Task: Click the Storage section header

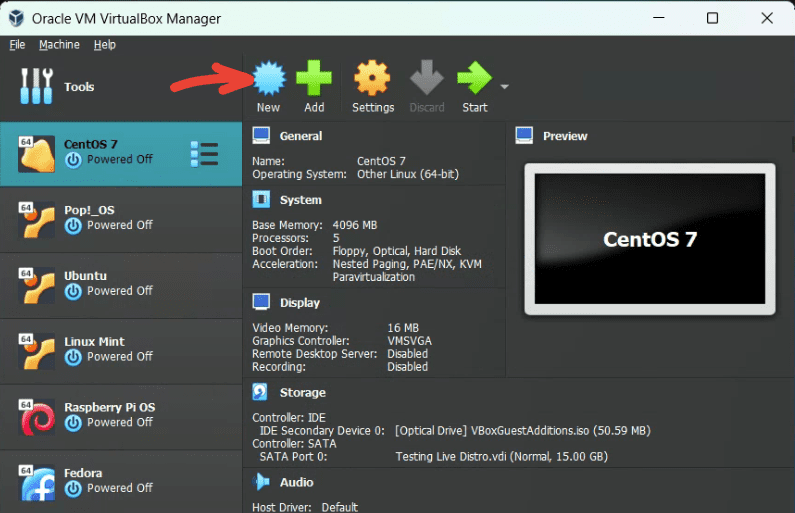Action: tap(303, 392)
